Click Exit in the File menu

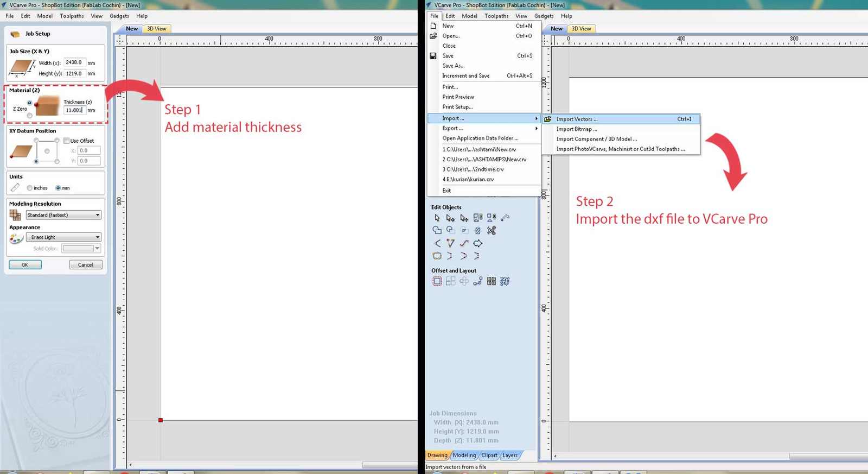484,191
